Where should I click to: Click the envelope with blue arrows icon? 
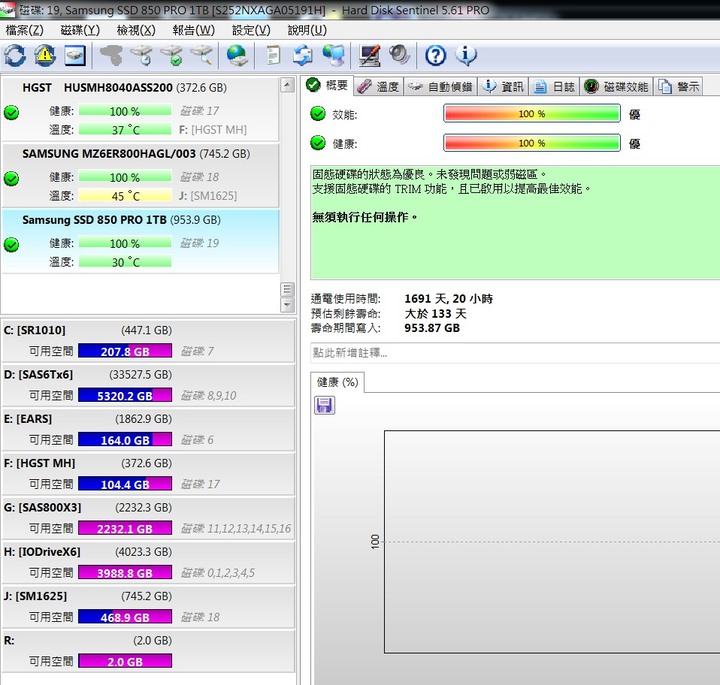[303, 56]
